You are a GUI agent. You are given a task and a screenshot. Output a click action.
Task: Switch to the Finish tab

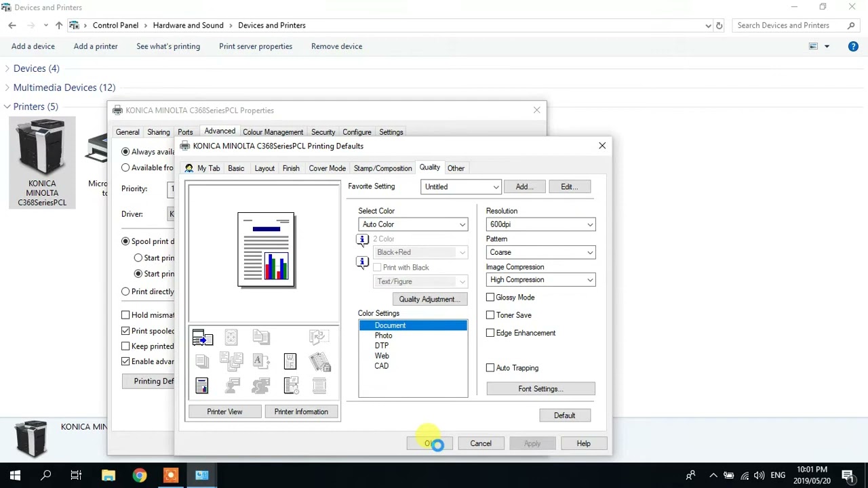291,168
